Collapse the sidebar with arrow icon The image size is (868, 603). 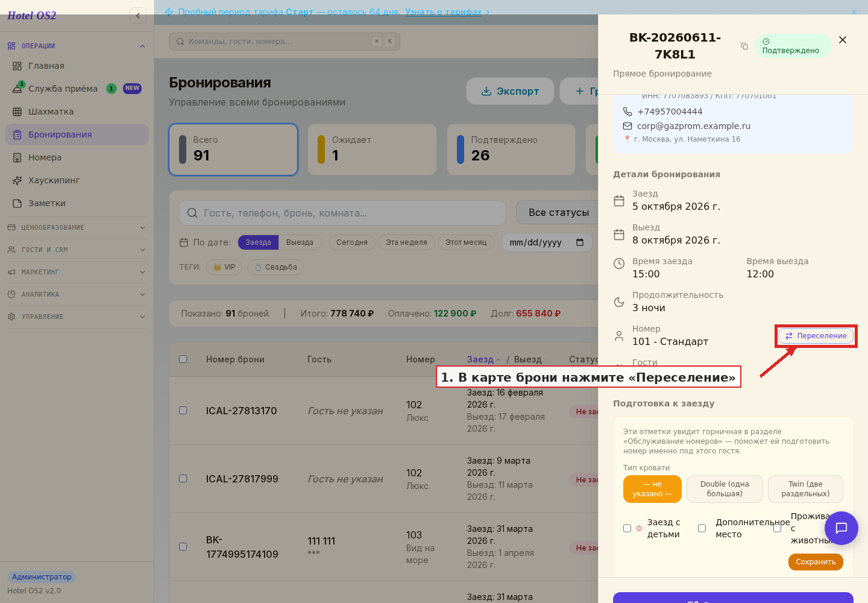click(138, 16)
